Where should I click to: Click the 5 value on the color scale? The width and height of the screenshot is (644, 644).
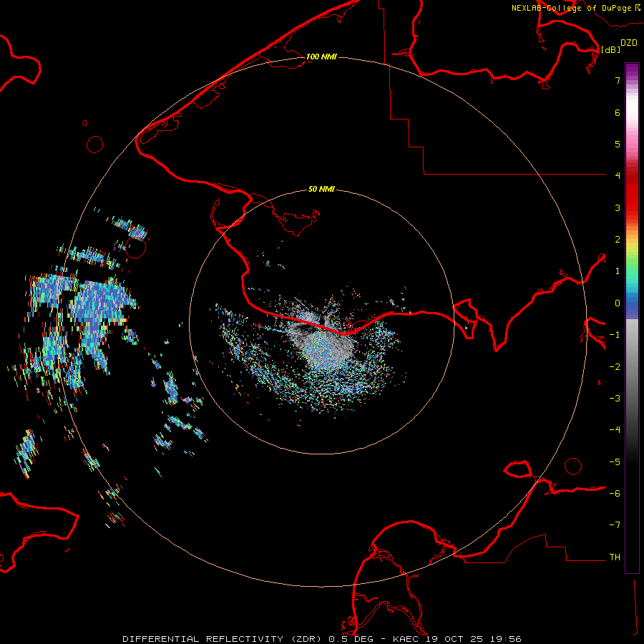tap(618, 144)
